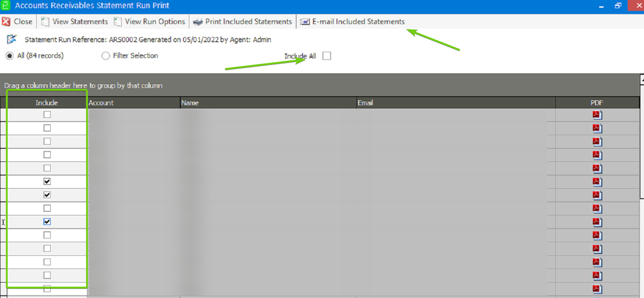
Task: Open View Statements from the toolbar
Action: tap(75, 22)
